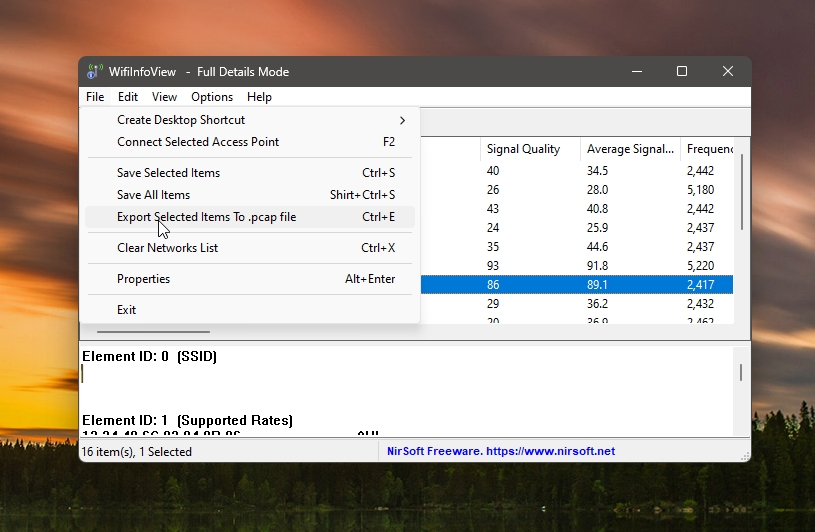Click the Element ID: 0 (SSID) heading
815x532 pixels.
pos(149,356)
